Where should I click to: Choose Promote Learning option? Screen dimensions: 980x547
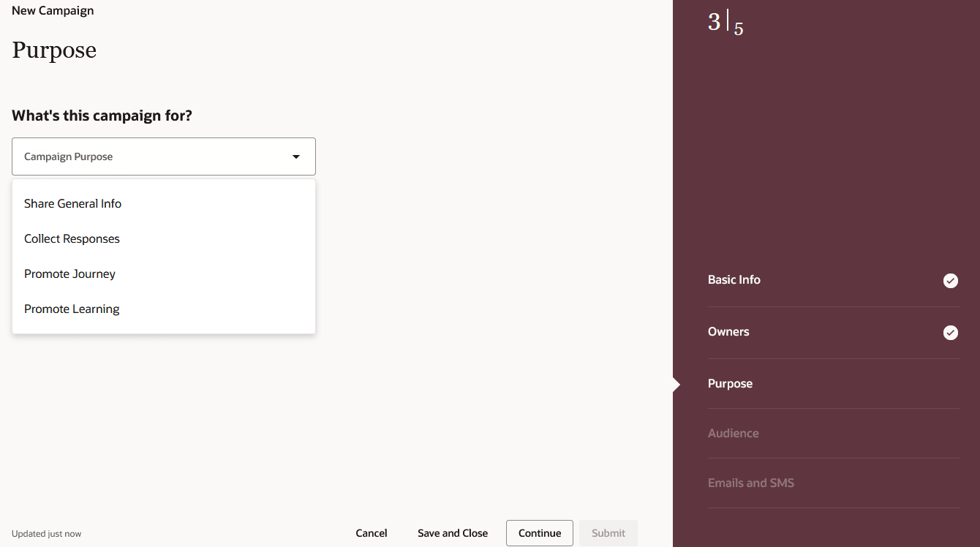(71, 309)
